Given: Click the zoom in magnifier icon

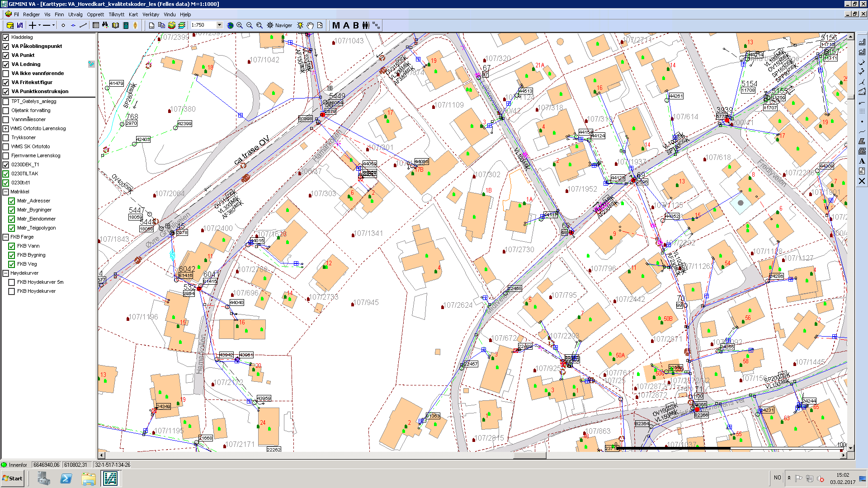Looking at the screenshot, I should 240,25.
